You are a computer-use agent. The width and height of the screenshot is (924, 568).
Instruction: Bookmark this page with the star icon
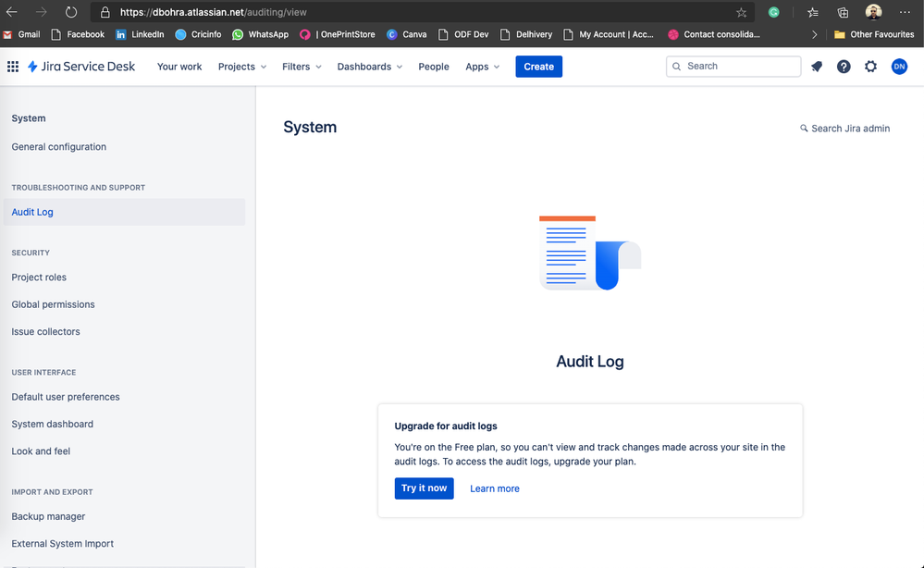point(741,12)
